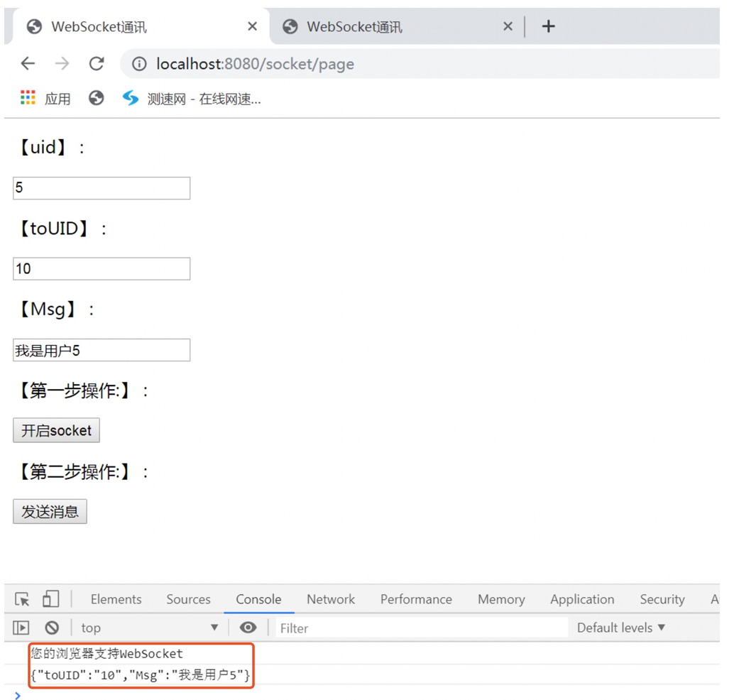Select the console log line with toUID JSON
This screenshot has width=734, height=700.
coord(141,675)
